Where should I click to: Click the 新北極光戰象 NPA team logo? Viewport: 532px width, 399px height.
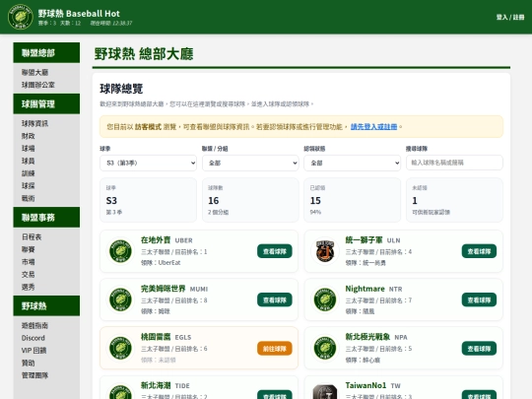[x=325, y=348]
